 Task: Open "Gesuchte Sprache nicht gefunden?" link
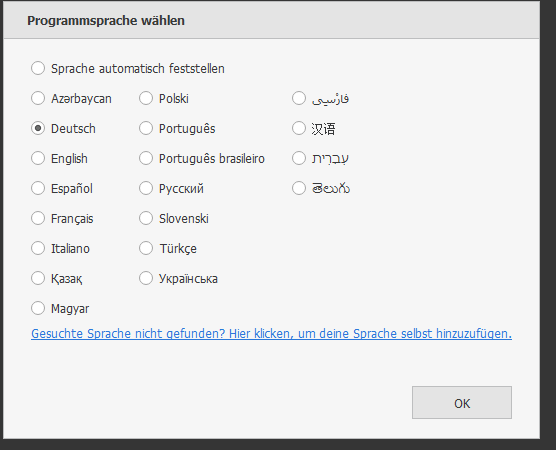(271, 334)
